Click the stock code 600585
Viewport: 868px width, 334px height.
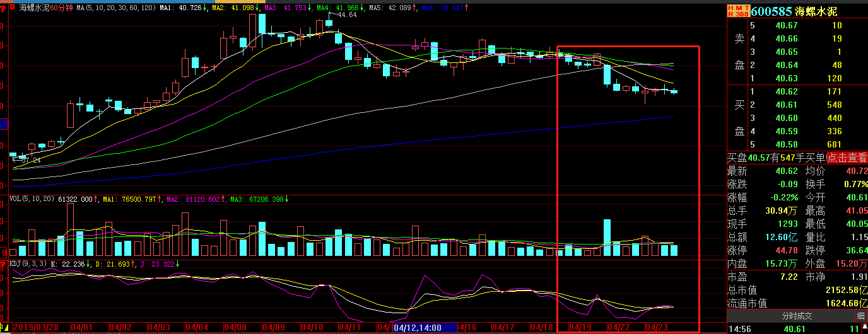tap(771, 11)
